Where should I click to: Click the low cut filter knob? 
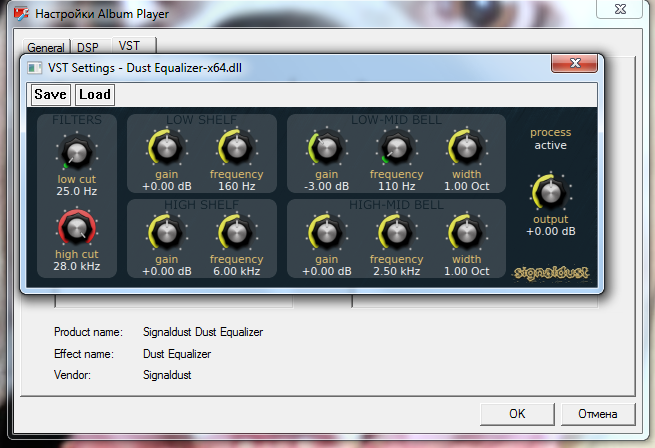(x=77, y=152)
